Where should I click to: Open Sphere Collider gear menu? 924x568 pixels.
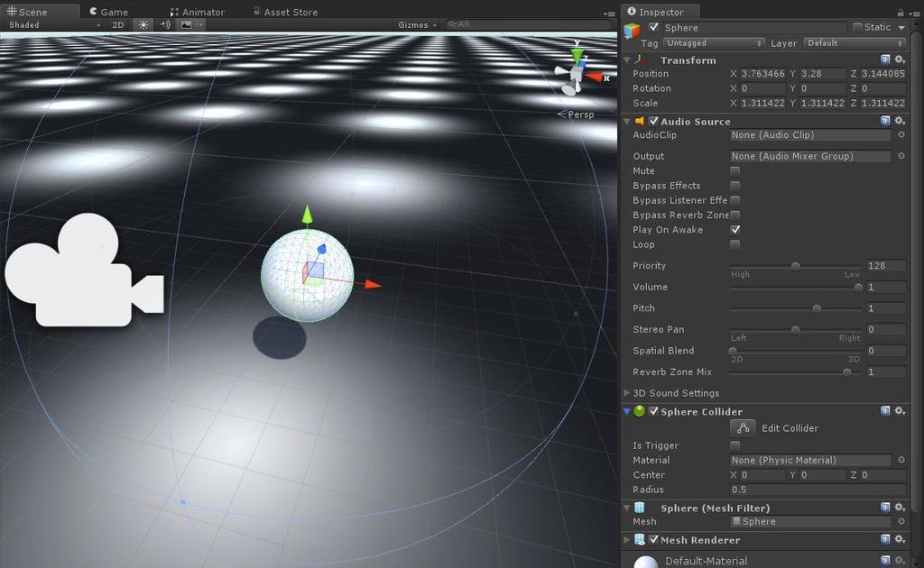900,411
